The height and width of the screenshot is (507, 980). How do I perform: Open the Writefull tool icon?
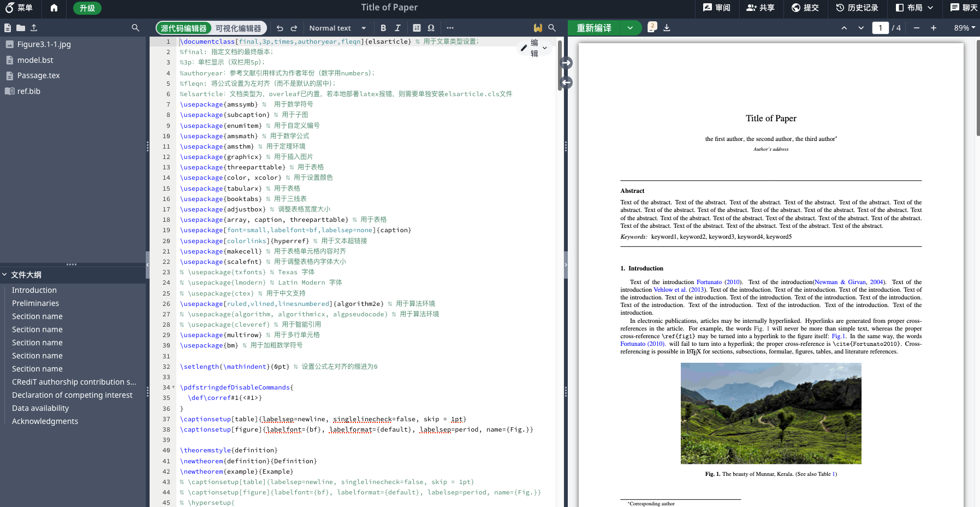[538, 28]
